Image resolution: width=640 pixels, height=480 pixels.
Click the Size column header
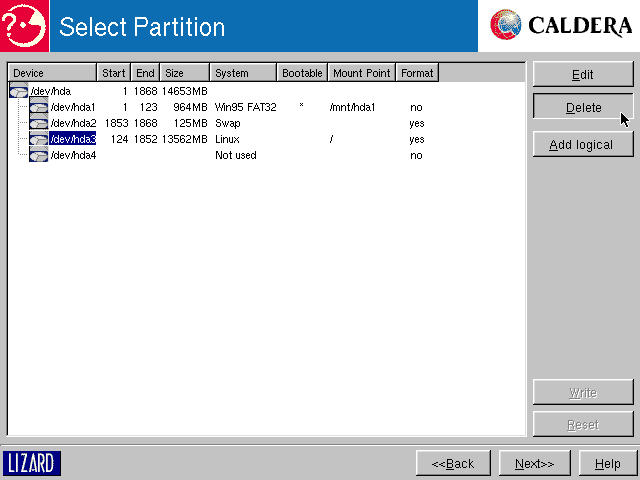tap(184, 73)
